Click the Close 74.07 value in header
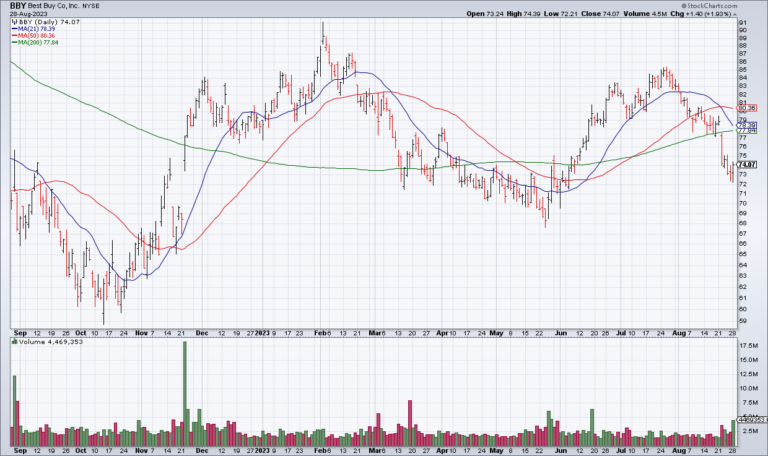768x456 pixels. 600,14
